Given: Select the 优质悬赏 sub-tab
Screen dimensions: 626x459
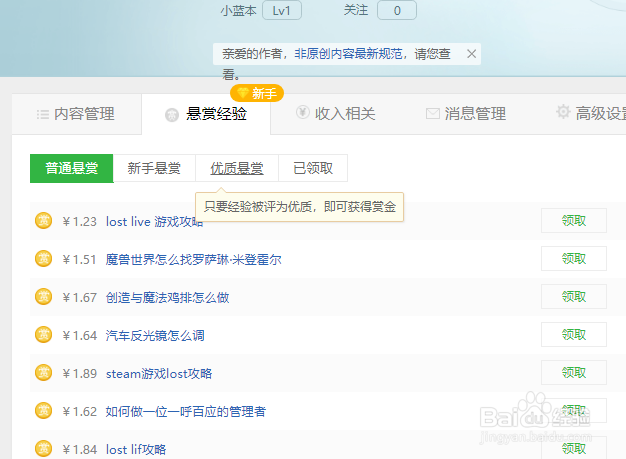Looking at the screenshot, I should [x=237, y=168].
